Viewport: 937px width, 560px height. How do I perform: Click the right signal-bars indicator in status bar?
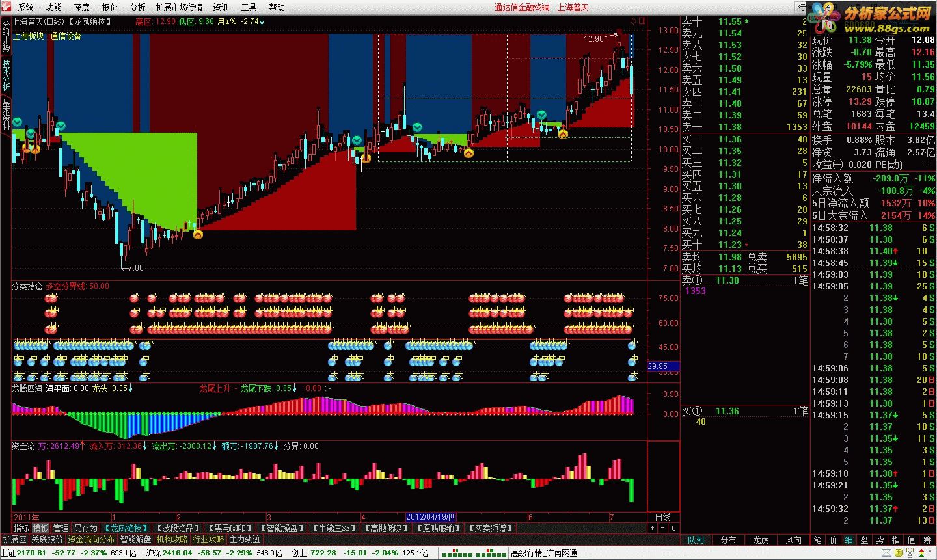tap(491, 553)
